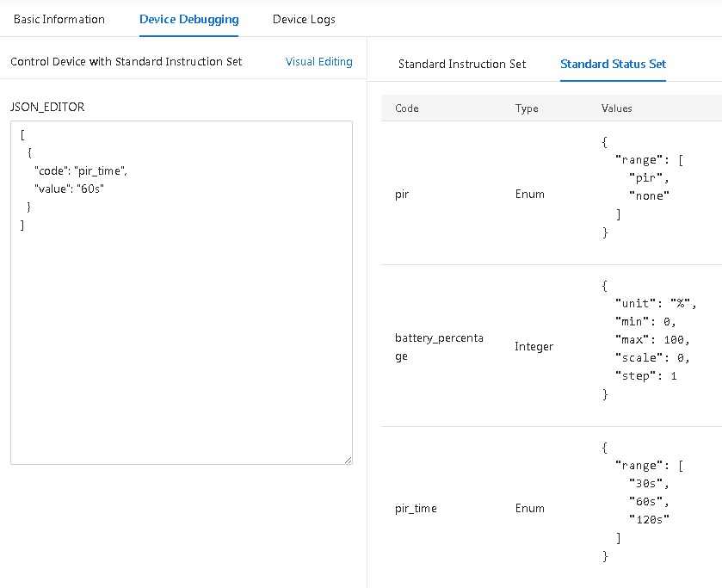Click the JSON editor resize handle corner
Screen dimensions: 722x588
(x=348, y=460)
